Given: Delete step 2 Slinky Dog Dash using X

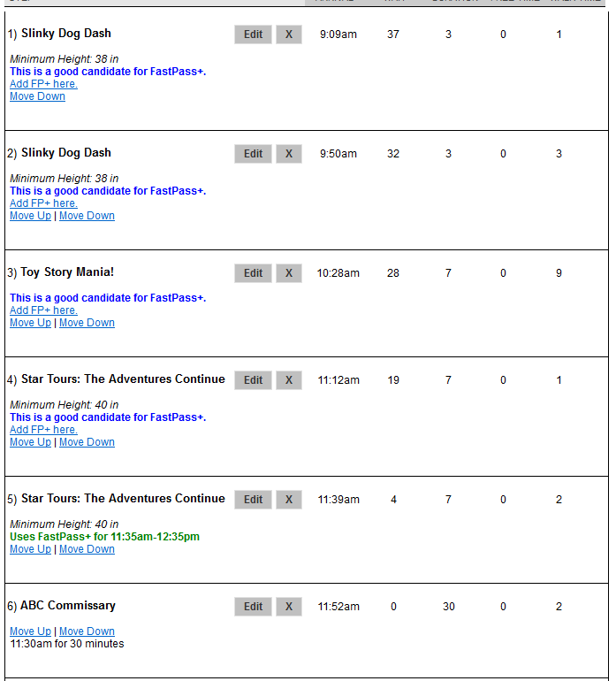Looking at the screenshot, I should coord(289,154).
